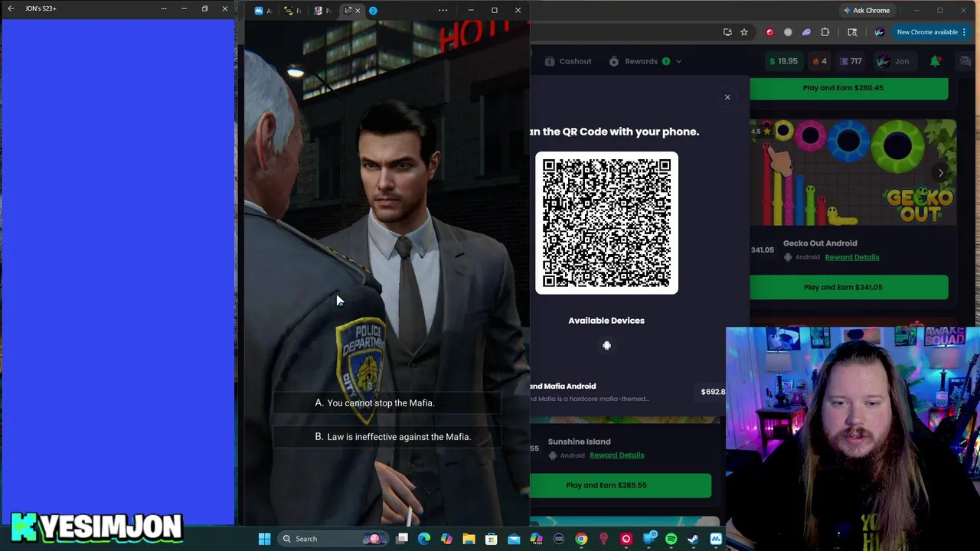
Task: Close the QR code popup
Action: [x=727, y=97]
